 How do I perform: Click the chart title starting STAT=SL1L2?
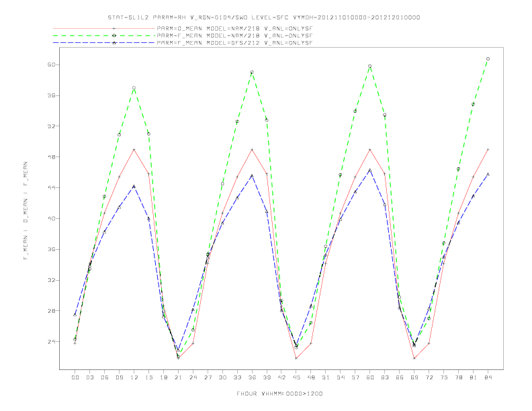pyautogui.click(x=264, y=17)
